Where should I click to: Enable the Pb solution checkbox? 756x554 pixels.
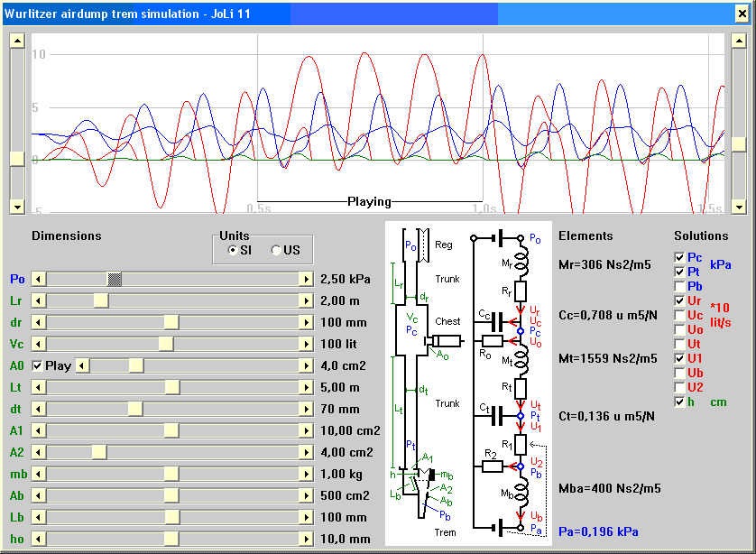click(x=679, y=286)
